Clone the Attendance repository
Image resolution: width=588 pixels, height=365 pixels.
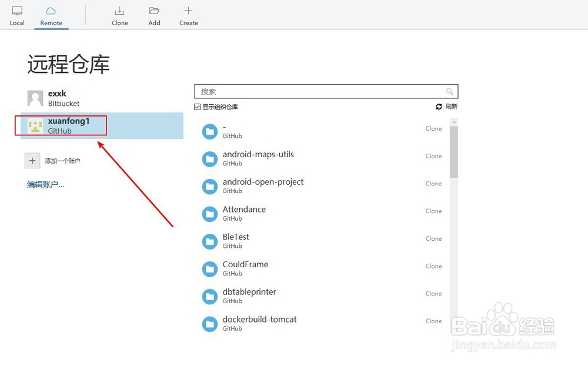433,211
